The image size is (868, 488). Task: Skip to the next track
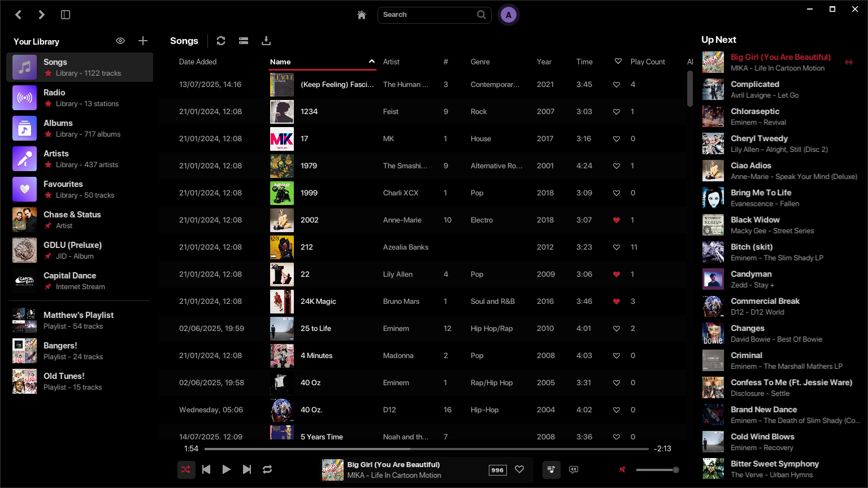pos(247,469)
